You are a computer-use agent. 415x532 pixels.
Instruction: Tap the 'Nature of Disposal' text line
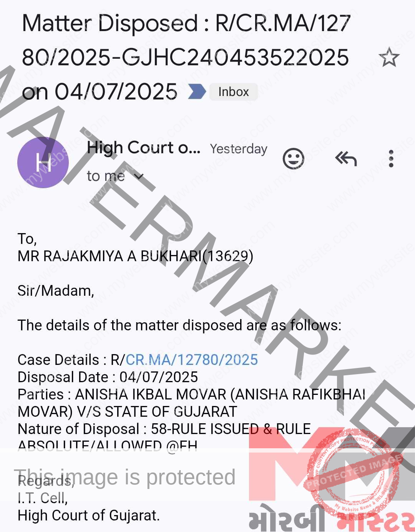point(164,437)
